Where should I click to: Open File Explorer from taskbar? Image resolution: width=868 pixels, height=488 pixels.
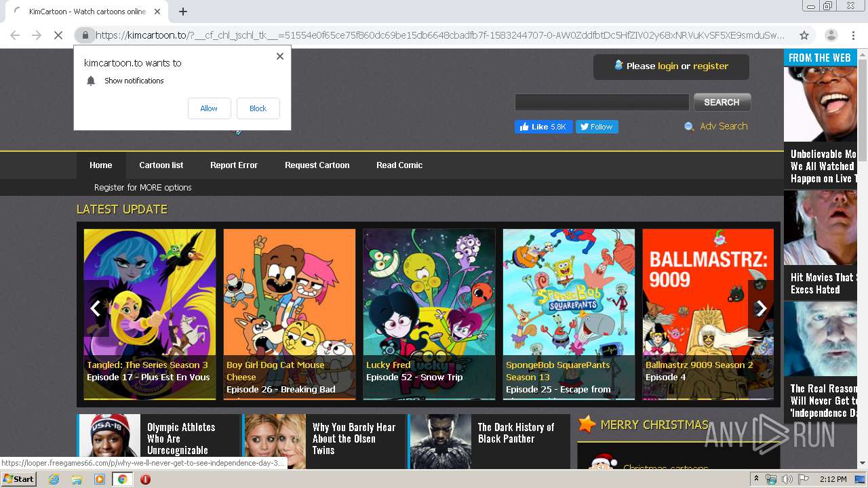pyautogui.click(x=77, y=479)
